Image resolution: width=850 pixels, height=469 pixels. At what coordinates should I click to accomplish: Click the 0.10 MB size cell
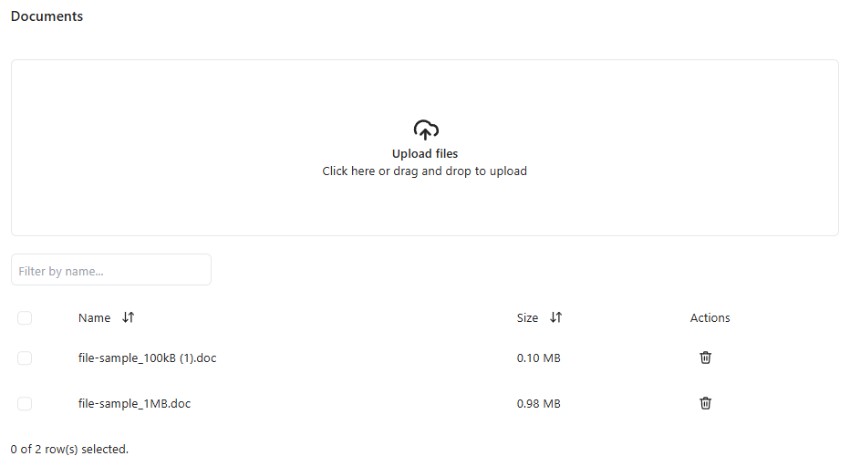tap(538, 358)
